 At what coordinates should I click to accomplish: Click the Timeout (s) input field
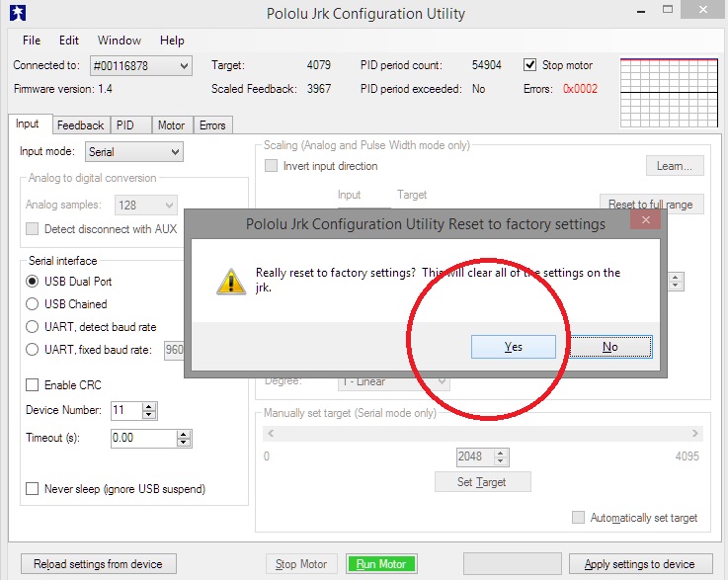(x=144, y=438)
